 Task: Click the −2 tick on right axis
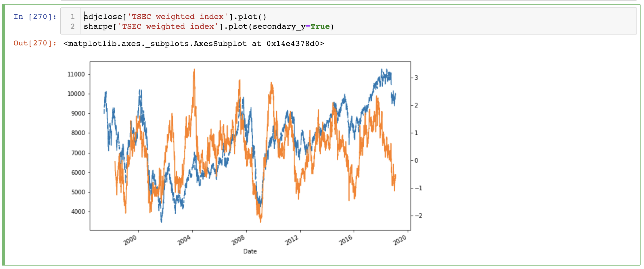point(418,216)
